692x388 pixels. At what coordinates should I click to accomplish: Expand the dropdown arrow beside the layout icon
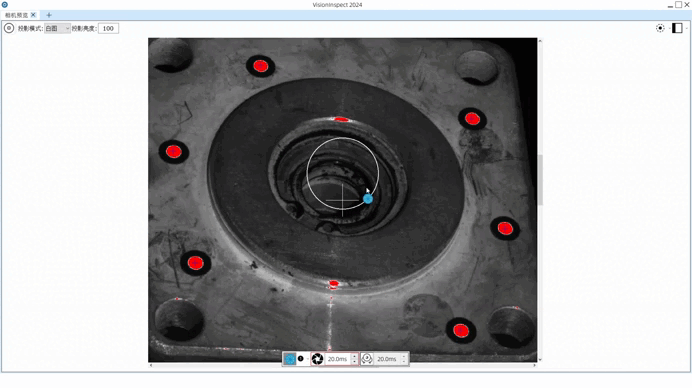tap(687, 28)
